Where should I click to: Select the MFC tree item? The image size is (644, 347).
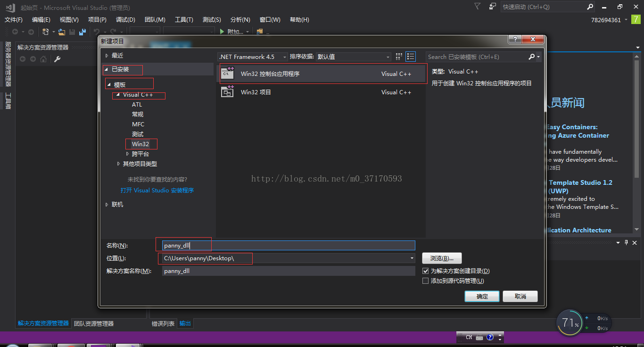pyautogui.click(x=138, y=124)
